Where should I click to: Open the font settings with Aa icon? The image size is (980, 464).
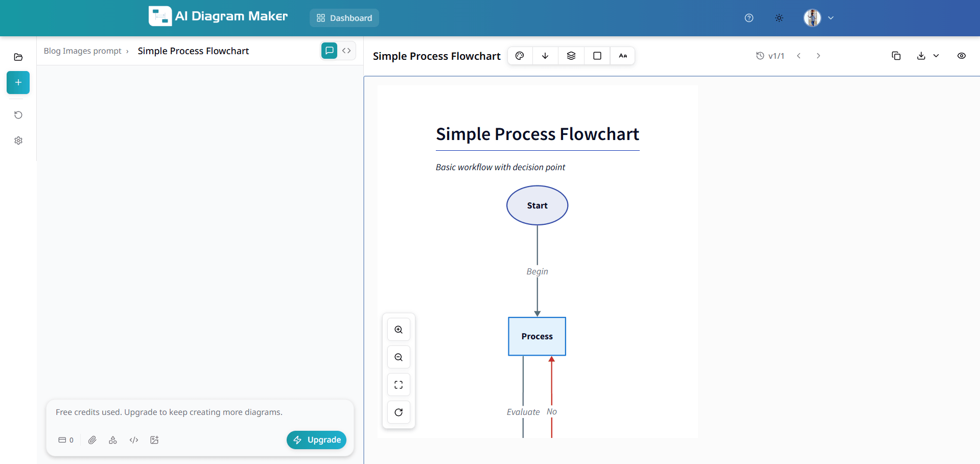tap(623, 56)
